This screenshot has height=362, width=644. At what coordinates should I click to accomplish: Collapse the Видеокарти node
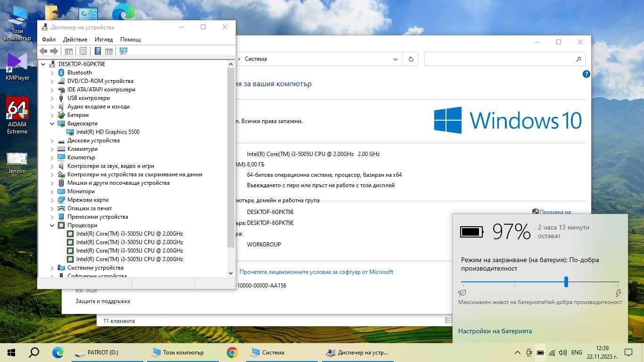[52, 123]
